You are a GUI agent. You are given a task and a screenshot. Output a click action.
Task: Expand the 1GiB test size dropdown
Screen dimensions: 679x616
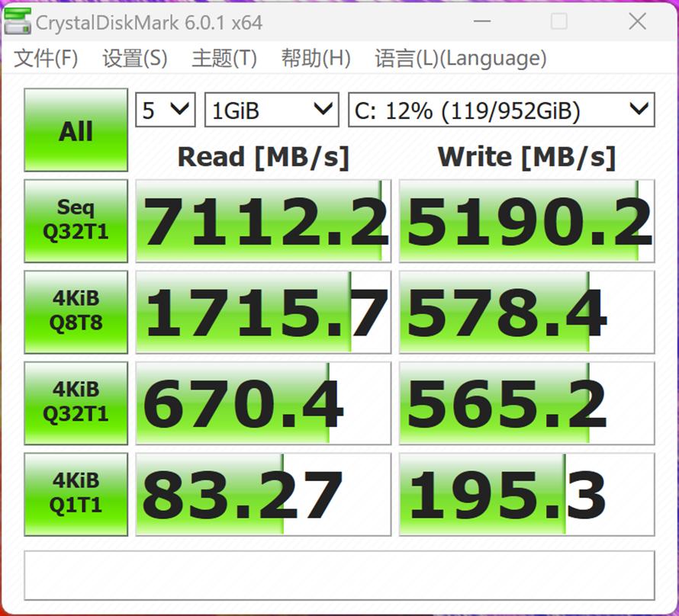(x=271, y=109)
